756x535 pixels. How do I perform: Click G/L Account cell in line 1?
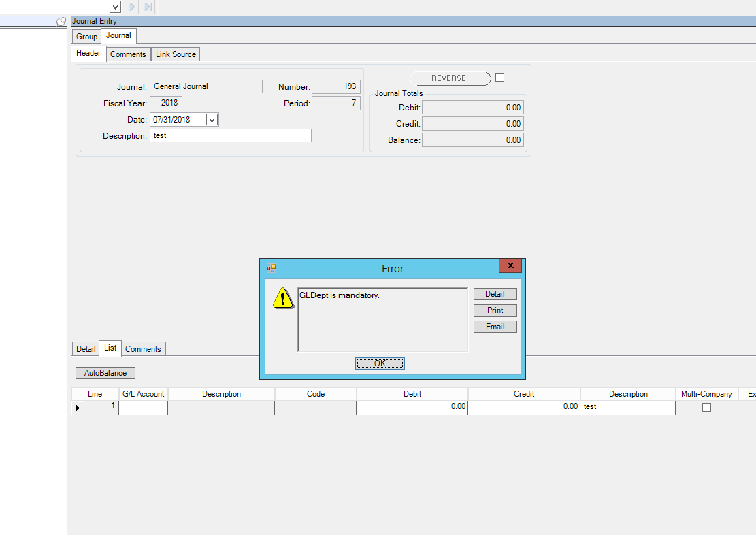pyautogui.click(x=143, y=408)
